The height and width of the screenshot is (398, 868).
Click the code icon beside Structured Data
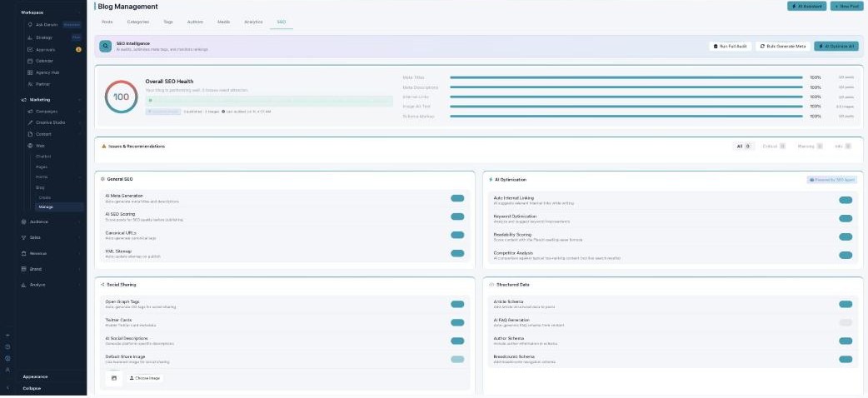pyautogui.click(x=491, y=285)
